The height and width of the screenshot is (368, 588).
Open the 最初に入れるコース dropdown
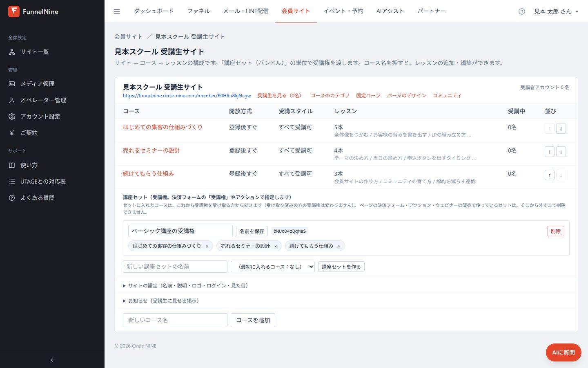click(273, 267)
